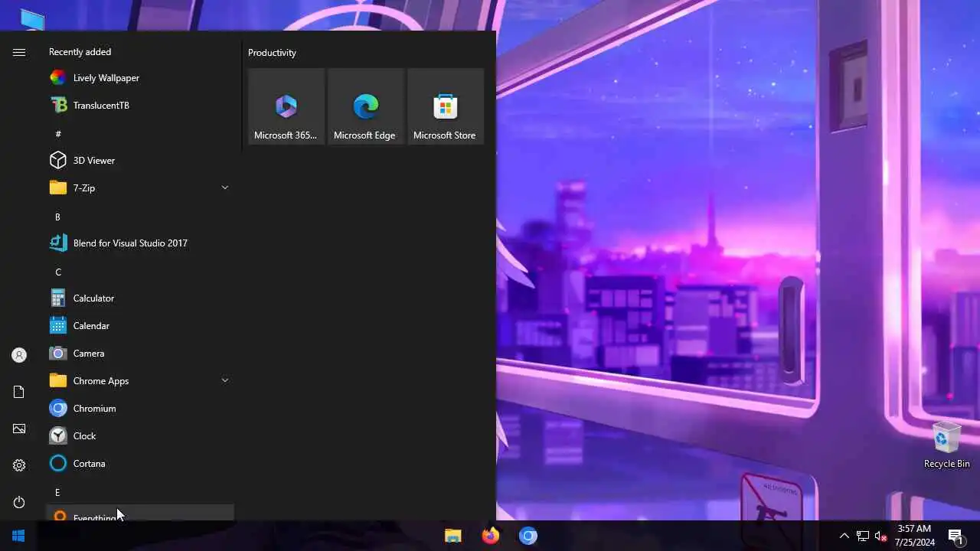Open user account options
Image resolution: width=980 pixels, height=551 pixels.
[x=19, y=355]
